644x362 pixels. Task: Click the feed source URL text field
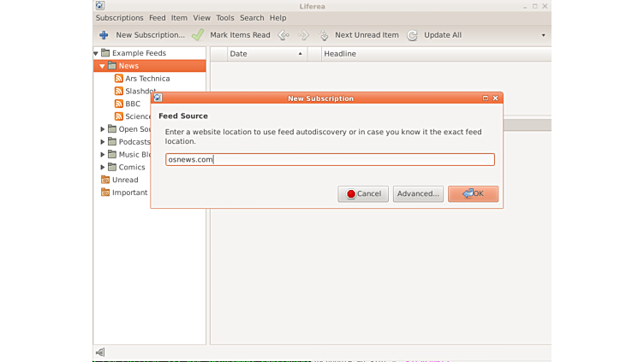click(x=330, y=159)
